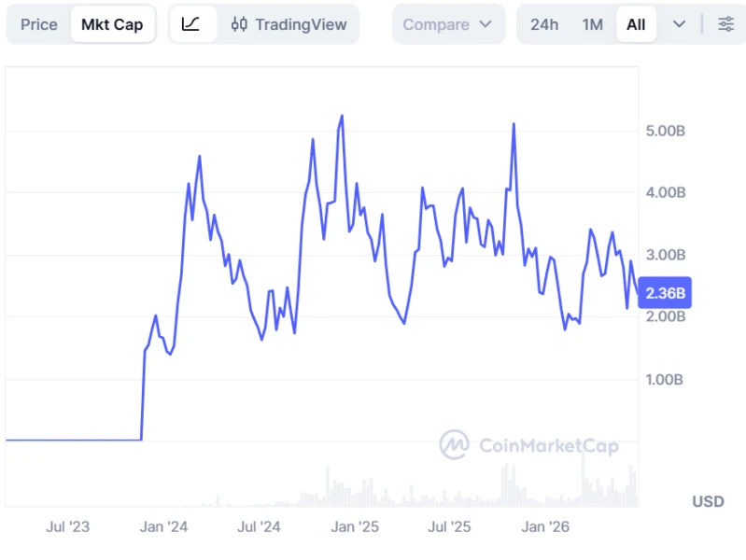Click the Compare chevron arrow

486,24
